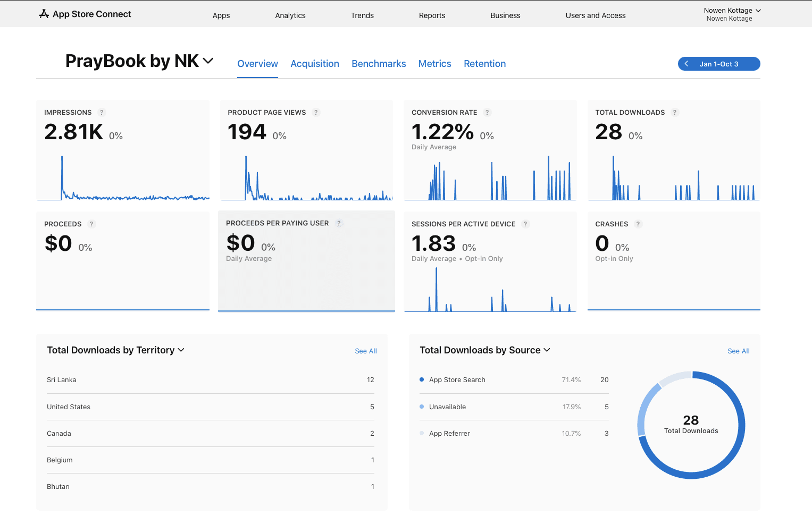Click help icon for Sessions Per Active Device
The image size is (812, 524).
coord(525,224)
